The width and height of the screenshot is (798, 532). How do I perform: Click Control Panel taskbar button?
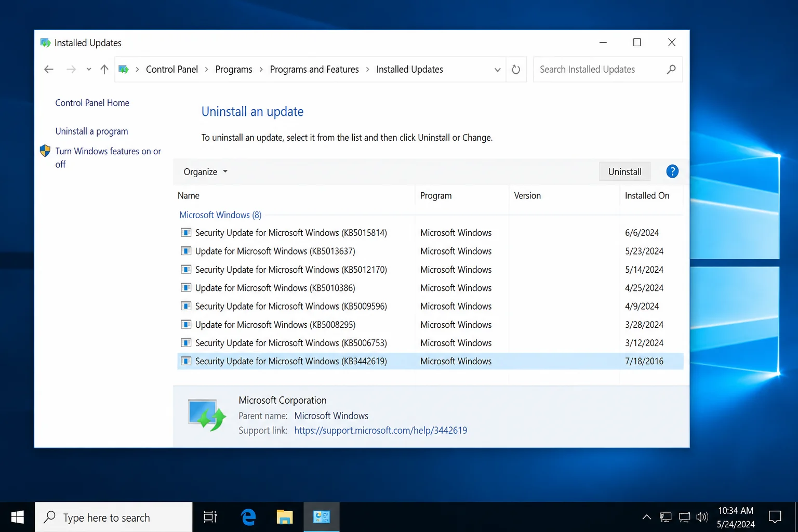322,517
